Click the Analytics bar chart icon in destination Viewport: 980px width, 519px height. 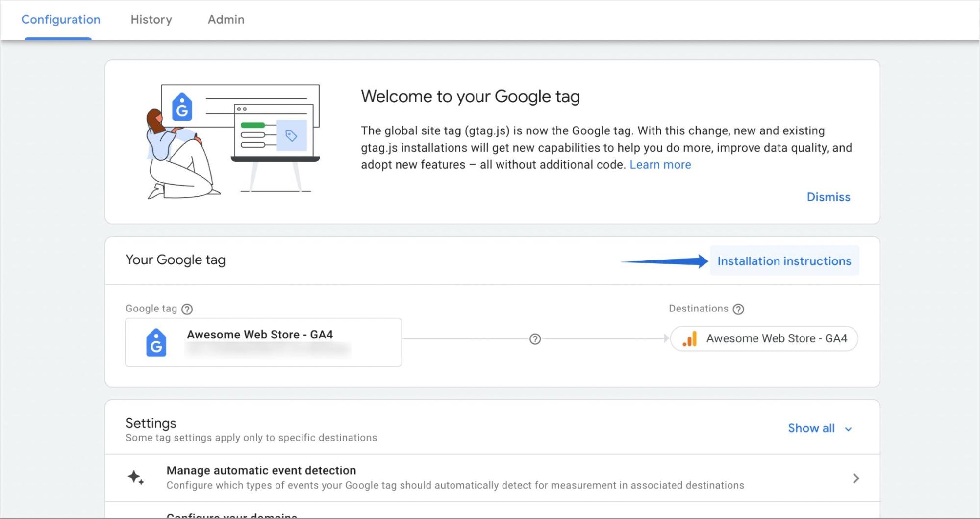click(x=689, y=338)
